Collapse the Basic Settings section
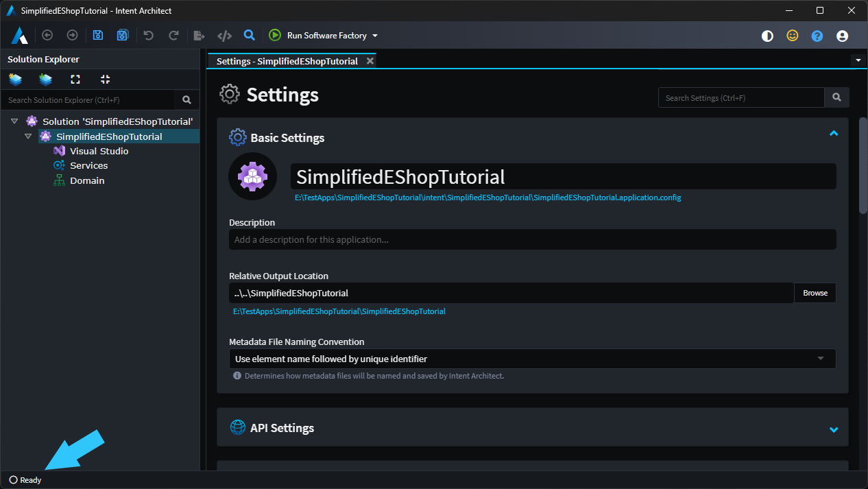 click(834, 134)
